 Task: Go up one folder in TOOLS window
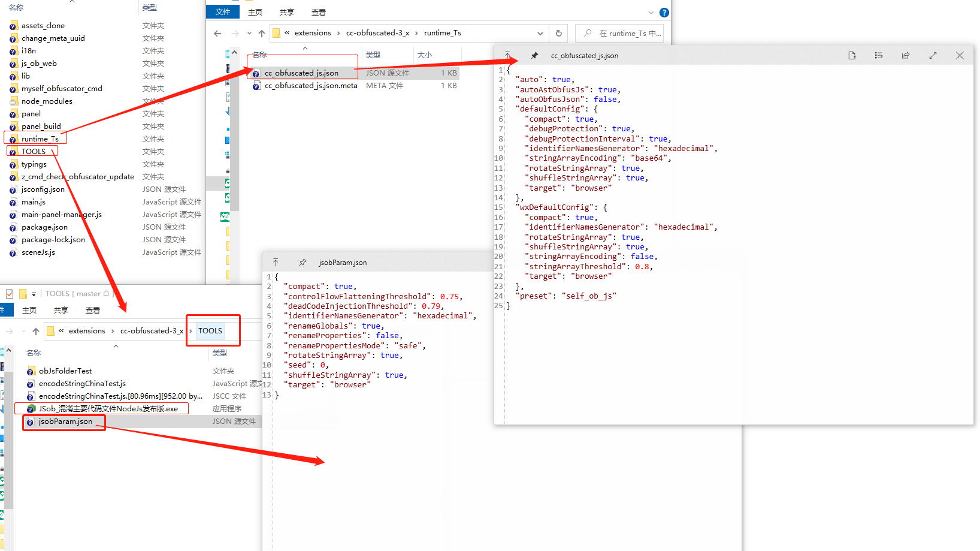coord(36,331)
